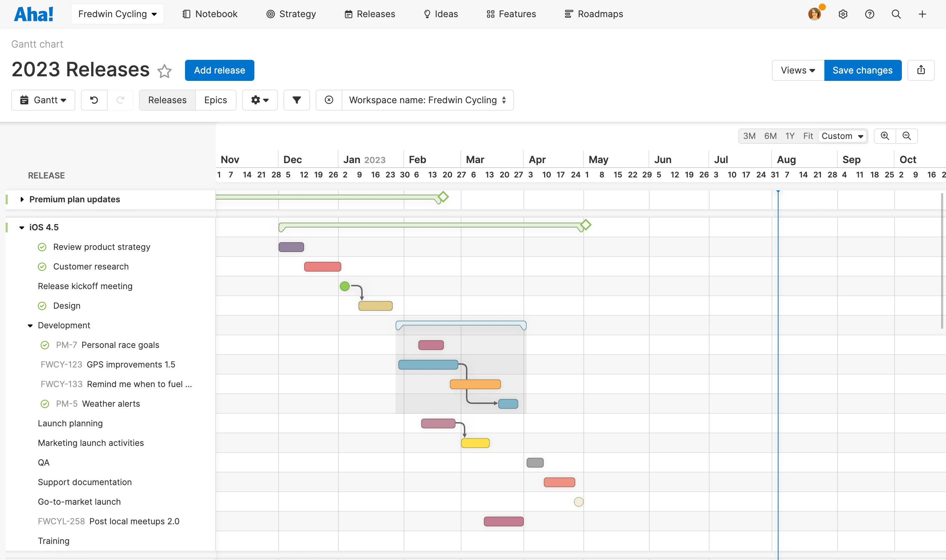Toggle the Weather alerts completion check
This screenshot has width=946, height=560.
point(45,404)
